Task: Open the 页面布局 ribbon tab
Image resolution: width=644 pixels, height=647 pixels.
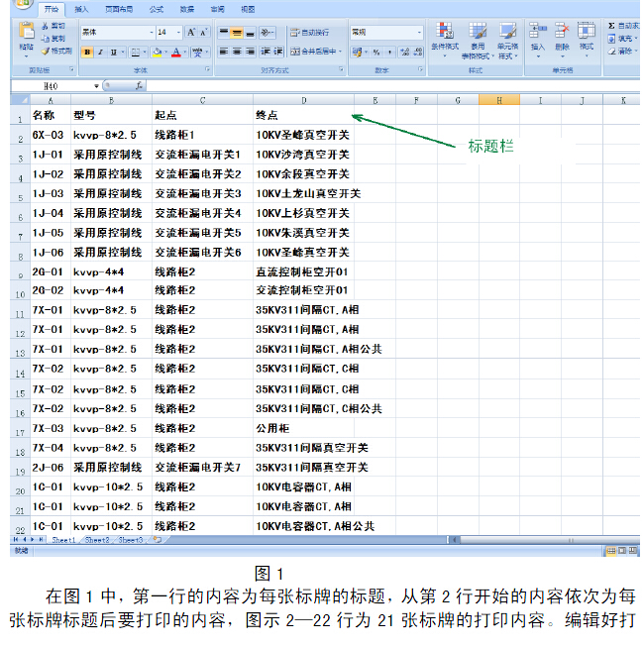Action: [119, 8]
